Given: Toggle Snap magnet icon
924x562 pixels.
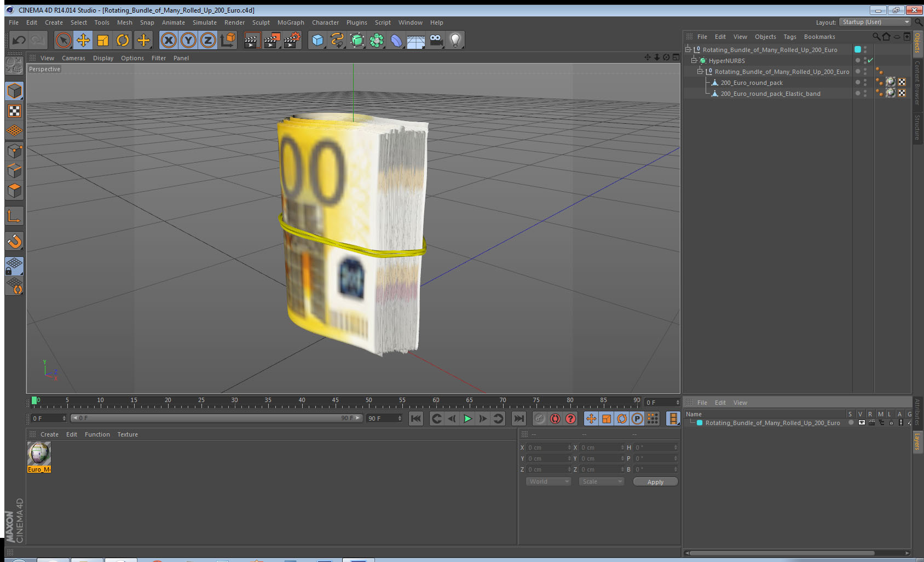Looking at the screenshot, I should [14, 241].
